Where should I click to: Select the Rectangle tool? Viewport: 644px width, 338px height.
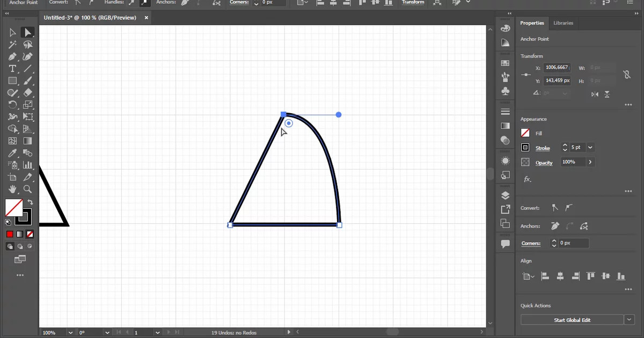pos(12,81)
